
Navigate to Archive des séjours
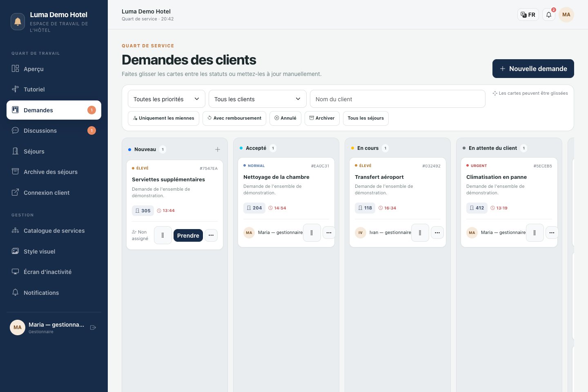pos(54,172)
